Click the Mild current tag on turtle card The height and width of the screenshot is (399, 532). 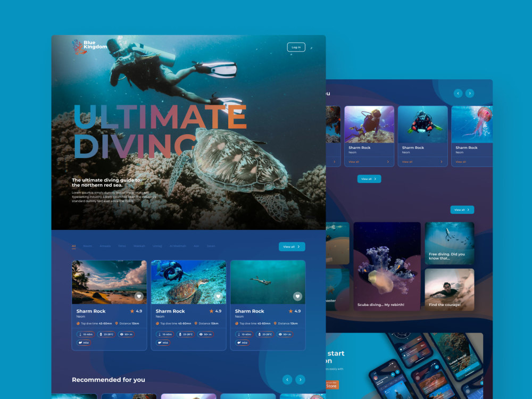163,343
